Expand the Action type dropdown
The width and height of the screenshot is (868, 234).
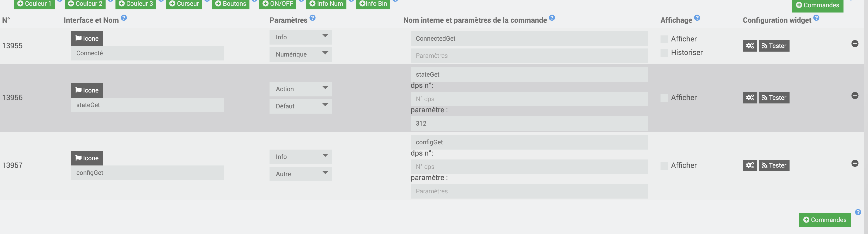coord(301,89)
